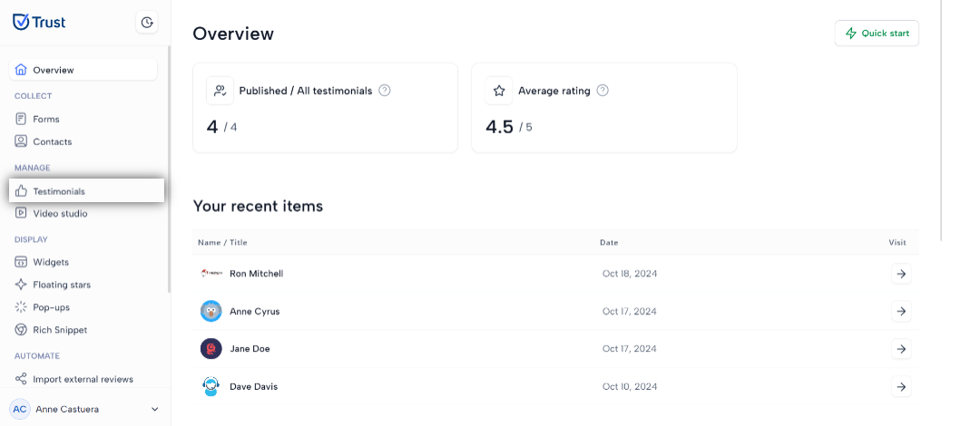Viewport: 980px width, 426px height.
Task: Open Import external reviews
Action: tap(83, 379)
